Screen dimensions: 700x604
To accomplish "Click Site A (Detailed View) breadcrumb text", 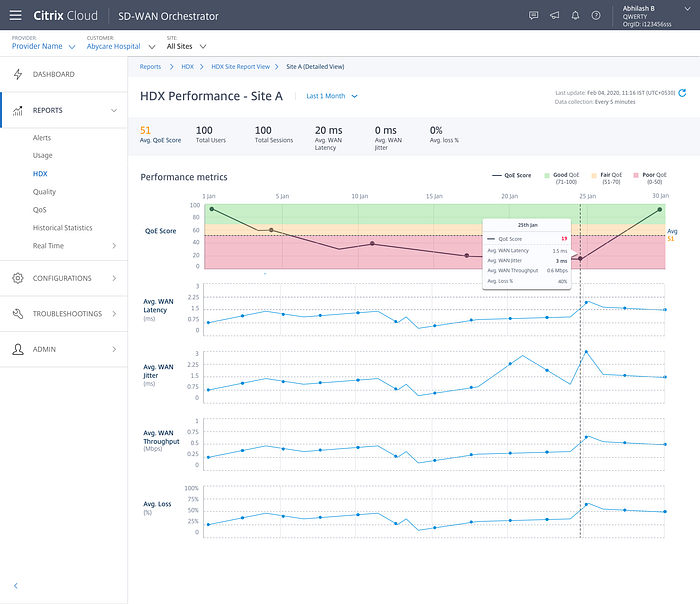I will 315,67.
